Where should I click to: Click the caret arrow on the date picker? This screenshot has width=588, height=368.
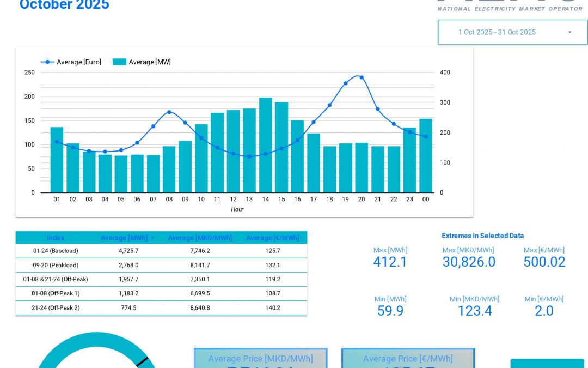pos(569,32)
